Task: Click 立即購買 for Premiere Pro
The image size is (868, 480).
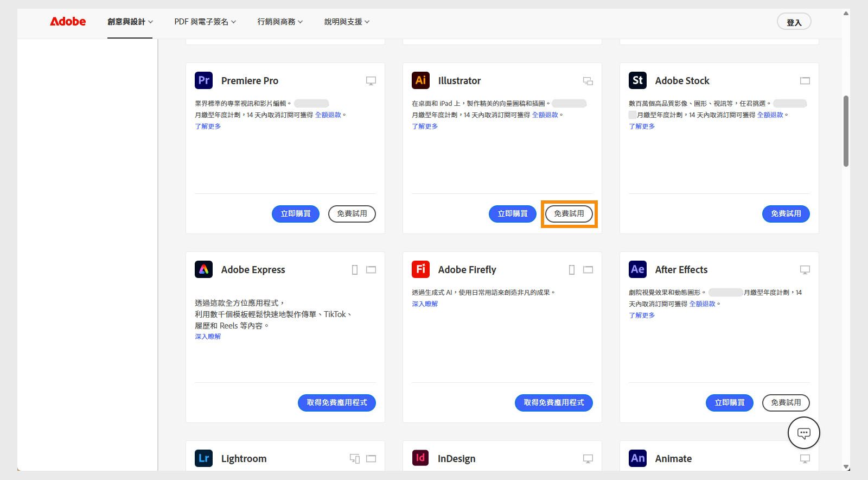Action: tap(296, 214)
